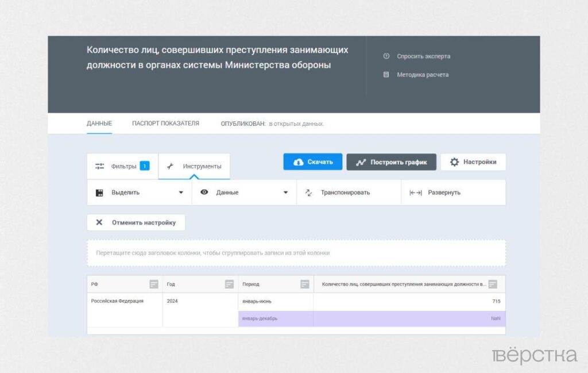Click the wrench icon on the Инструменты tab
Viewport: 588px width, 373px height.
pos(171,166)
